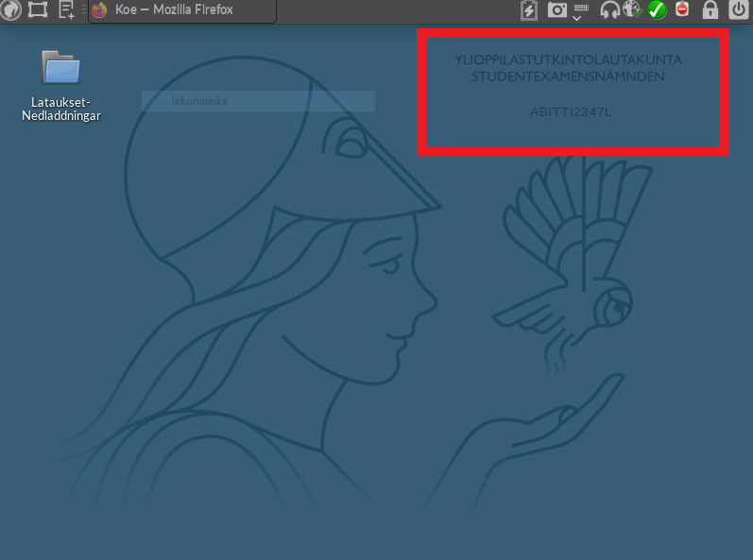Click the ABITTI2347L version text
This screenshot has width=753, height=560.
click(x=572, y=112)
